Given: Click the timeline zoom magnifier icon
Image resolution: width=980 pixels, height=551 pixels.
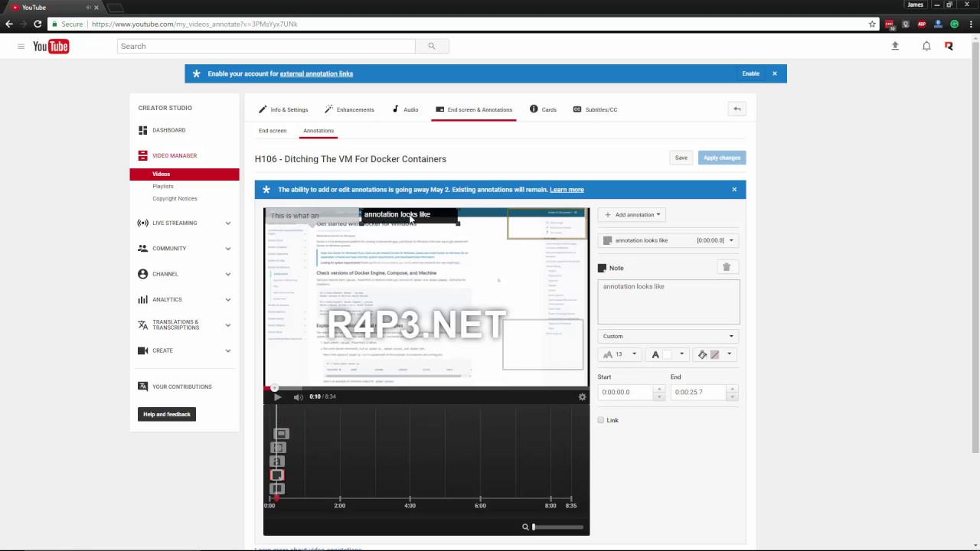Looking at the screenshot, I should point(525,527).
